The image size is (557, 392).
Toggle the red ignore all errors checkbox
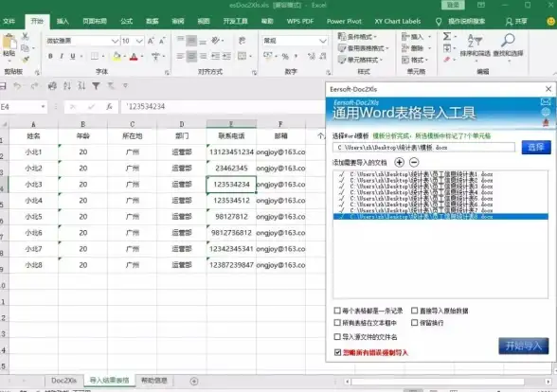[x=337, y=352]
